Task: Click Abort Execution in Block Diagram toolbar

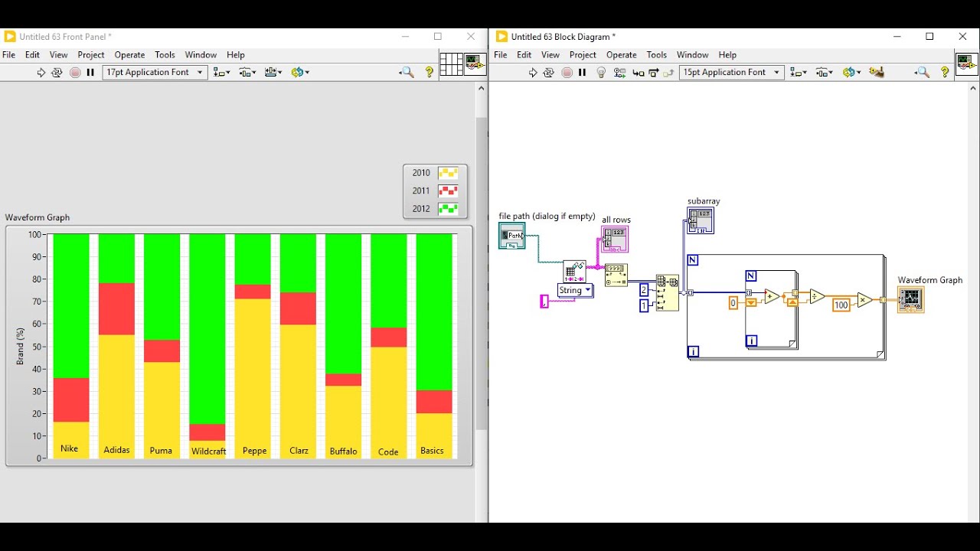Action: pyautogui.click(x=567, y=73)
